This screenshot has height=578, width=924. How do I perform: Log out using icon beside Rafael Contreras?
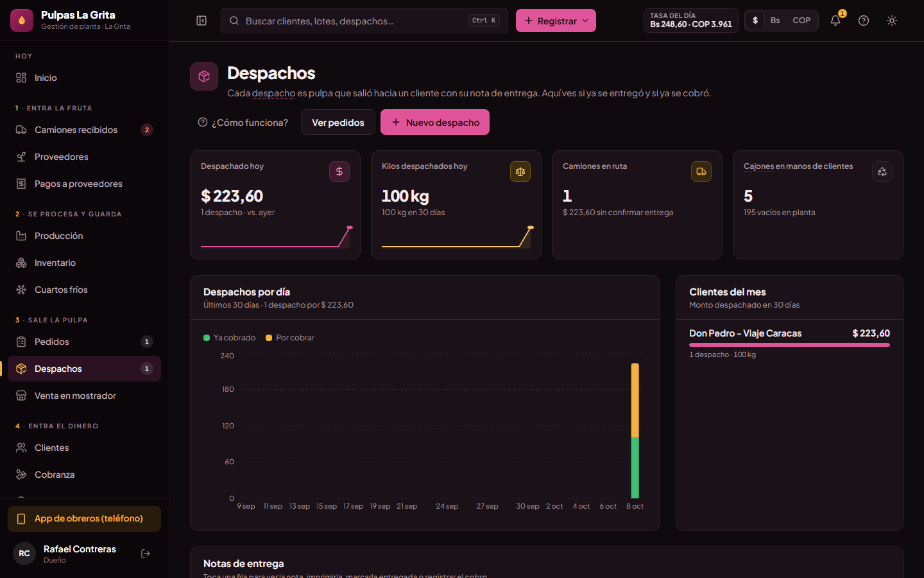(x=146, y=554)
